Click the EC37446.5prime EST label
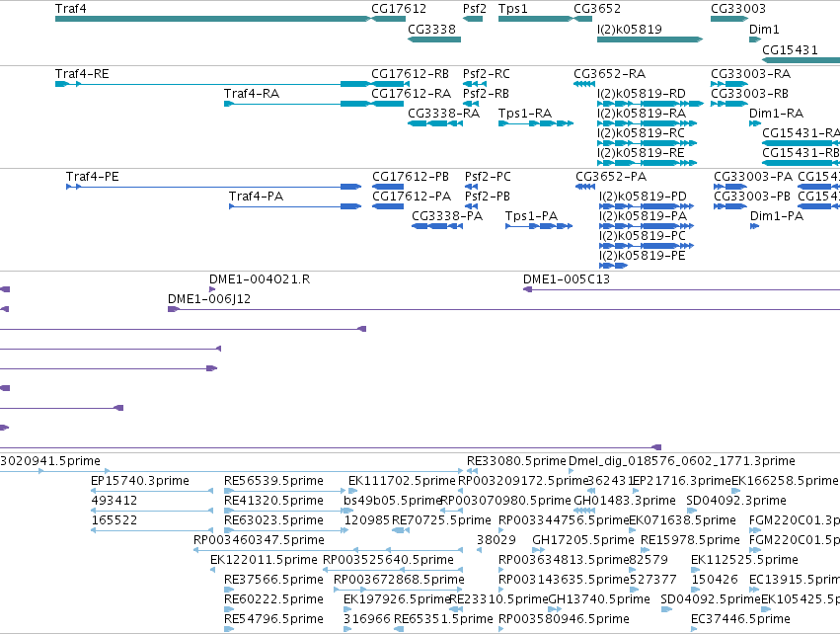The width and height of the screenshot is (840, 634). point(740,619)
